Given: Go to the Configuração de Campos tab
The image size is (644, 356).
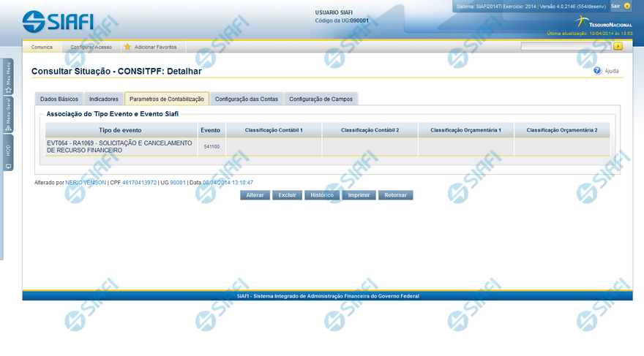Looking at the screenshot, I should pos(321,99).
